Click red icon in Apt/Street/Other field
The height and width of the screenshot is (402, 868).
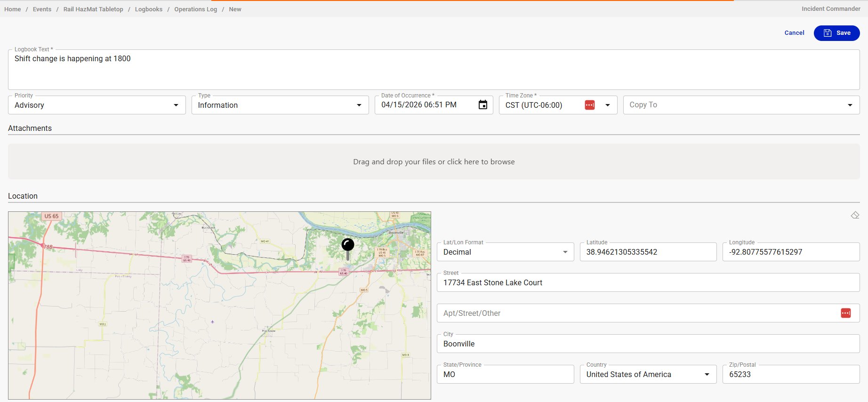click(845, 313)
